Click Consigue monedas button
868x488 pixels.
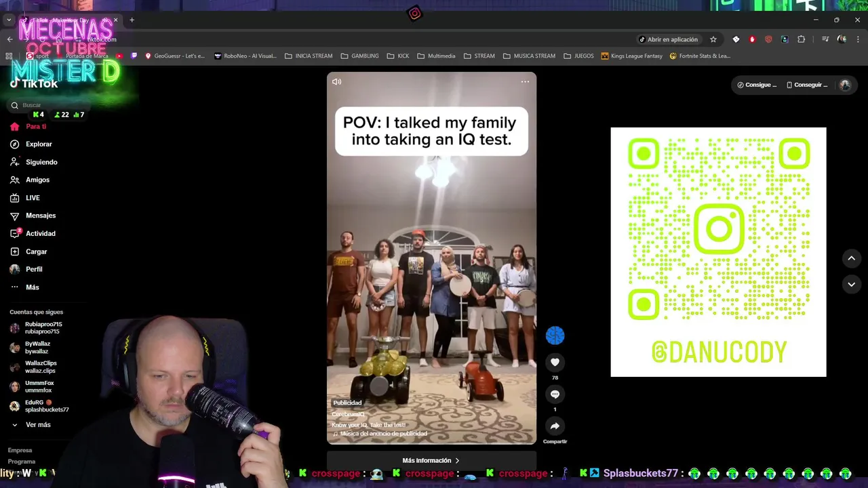756,85
